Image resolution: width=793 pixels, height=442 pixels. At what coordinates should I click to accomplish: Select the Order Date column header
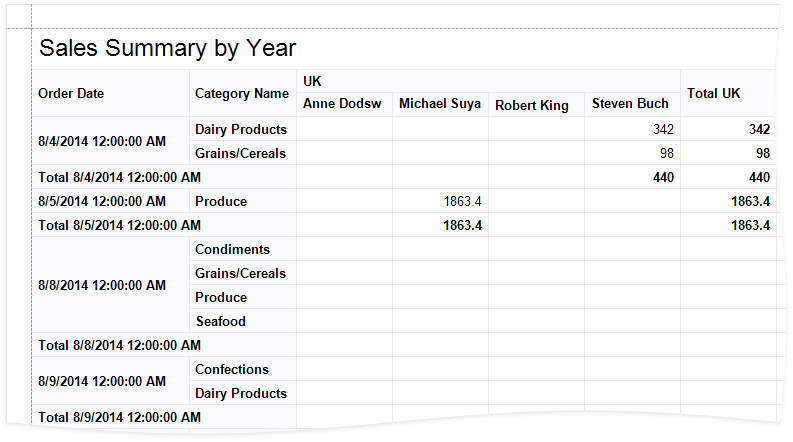71,94
